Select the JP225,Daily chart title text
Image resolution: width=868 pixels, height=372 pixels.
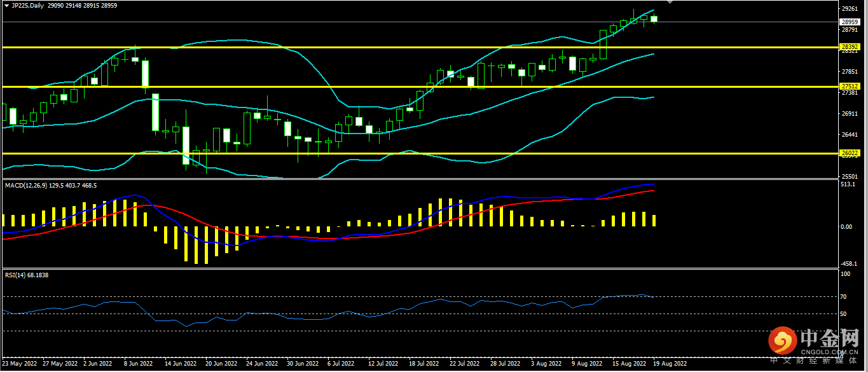pos(28,5)
